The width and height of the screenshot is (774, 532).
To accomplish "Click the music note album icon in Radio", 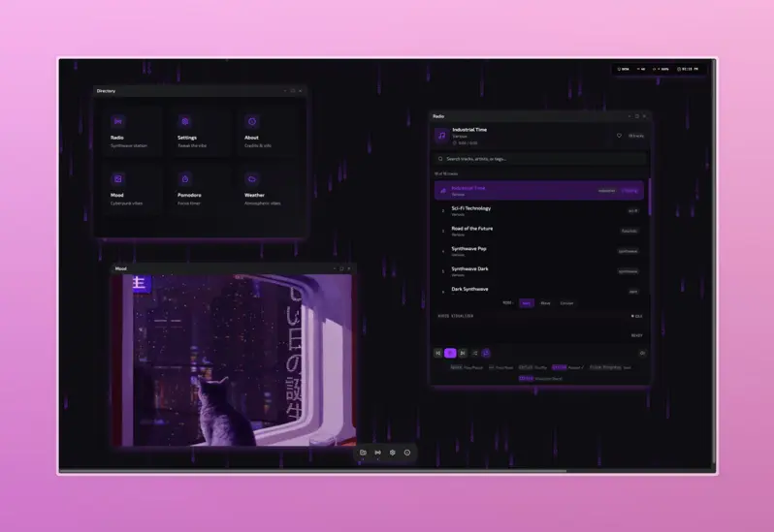I will 441,136.
